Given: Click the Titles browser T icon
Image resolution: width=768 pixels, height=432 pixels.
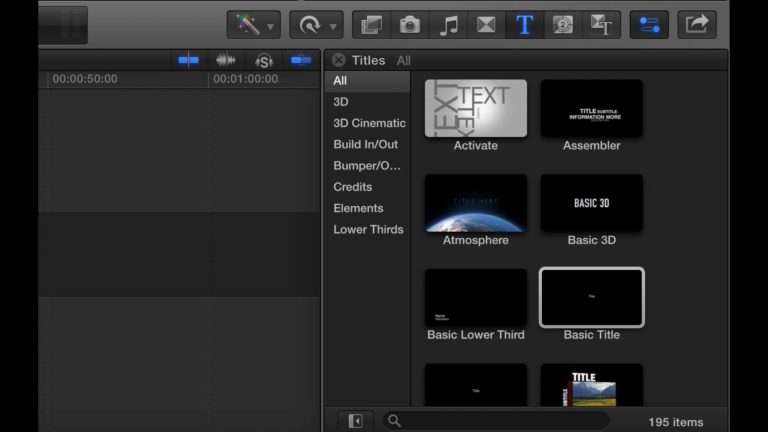Looking at the screenshot, I should (x=524, y=25).
